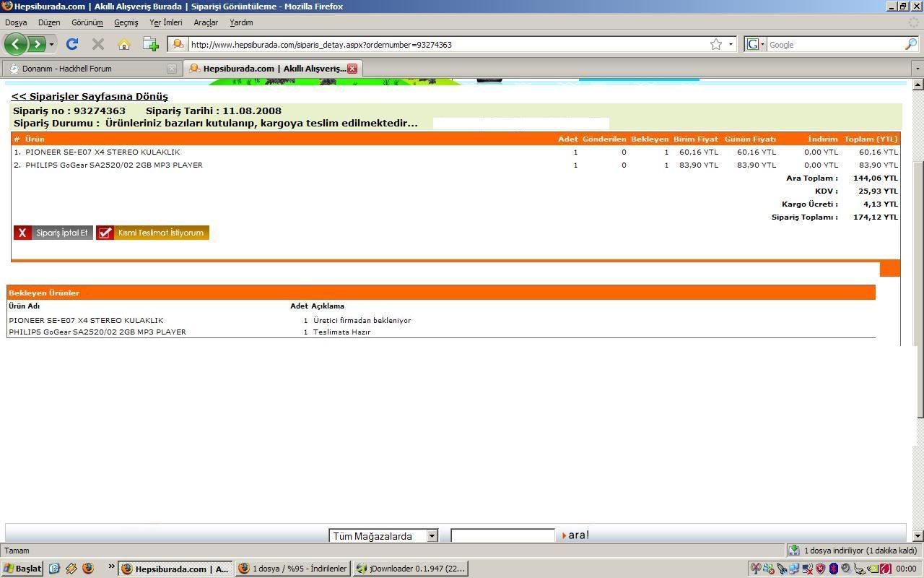Close the Donanım - Hackhell Forum tab
The height and width of the screenshot is (578, 924).
pyautogui.click(x=171, y=69)
